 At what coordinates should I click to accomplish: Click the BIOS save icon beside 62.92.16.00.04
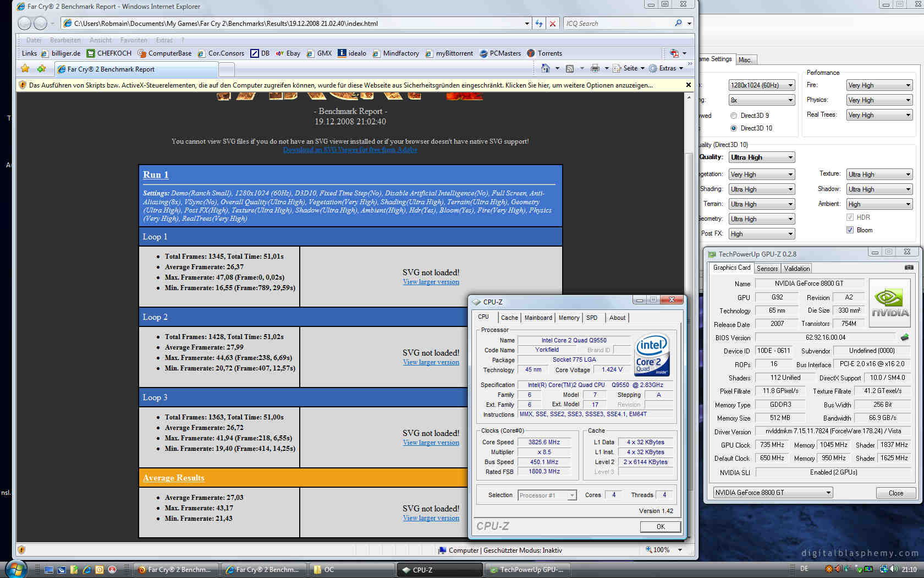(x=905, y=337)
